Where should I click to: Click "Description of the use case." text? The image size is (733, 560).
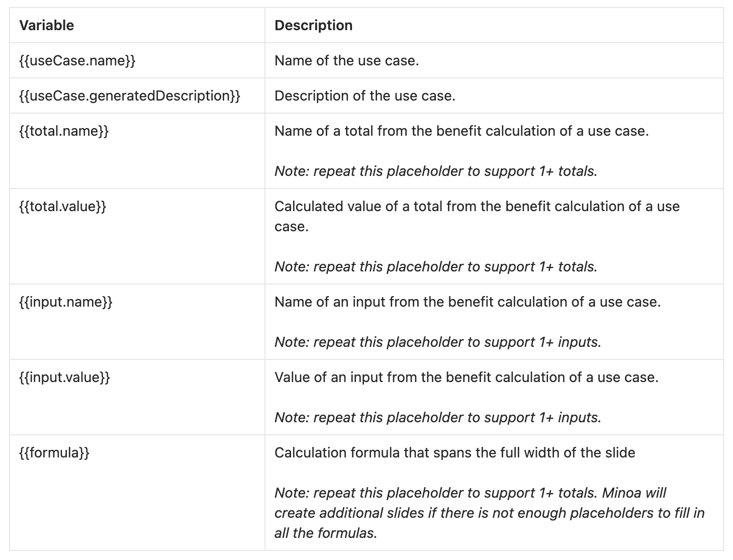tap(364, 96)
